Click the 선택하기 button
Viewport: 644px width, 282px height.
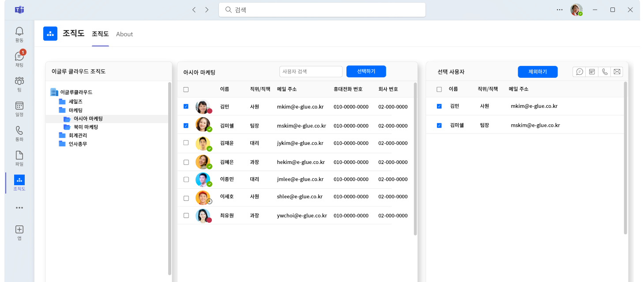[x=366, y=71]
